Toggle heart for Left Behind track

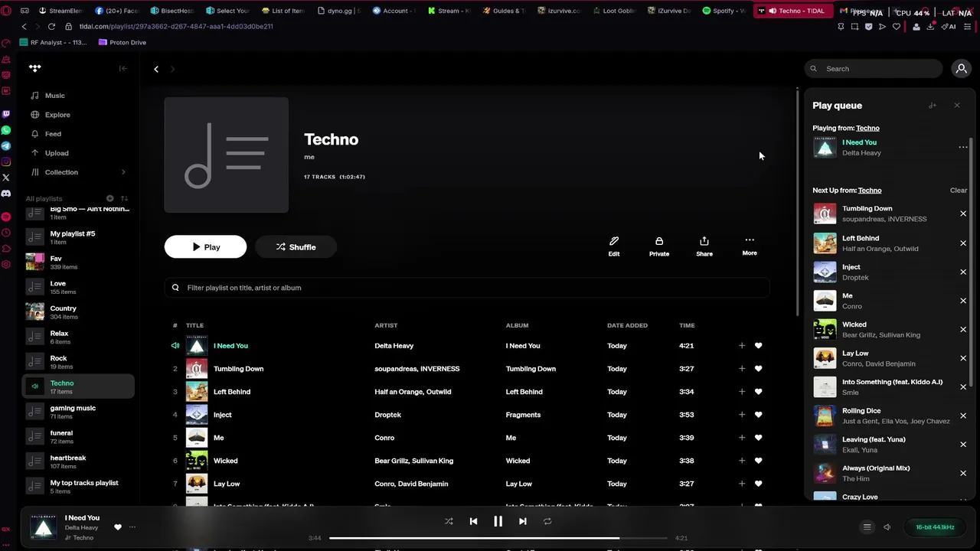click(x=759, y=392)
